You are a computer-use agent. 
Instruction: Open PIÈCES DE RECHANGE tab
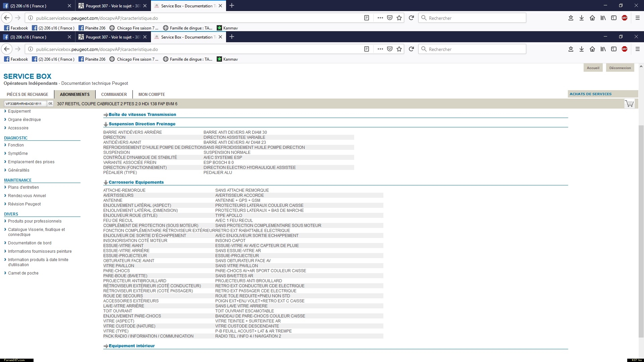tap(28, 95)
